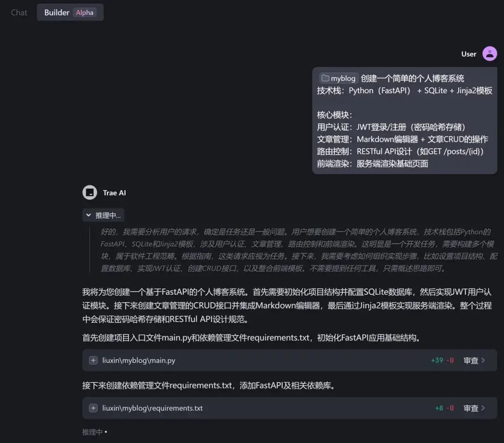Switch to the Chat tab
Screen dimensions: 504x443
18,13
